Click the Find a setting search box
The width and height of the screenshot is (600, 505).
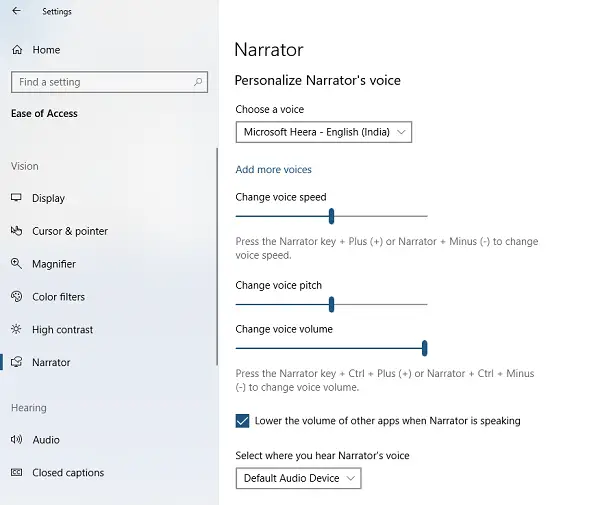[x=100, y=82]
